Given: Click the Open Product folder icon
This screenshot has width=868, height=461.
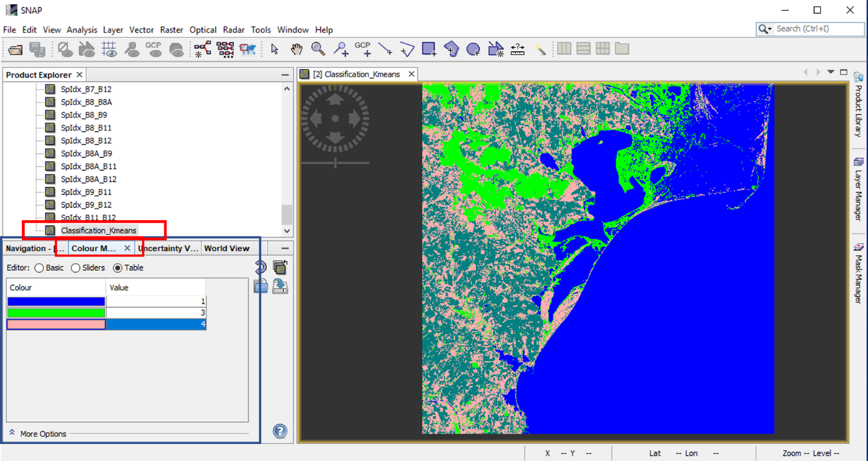Looking at the screenshot, I should click(15, 50).
